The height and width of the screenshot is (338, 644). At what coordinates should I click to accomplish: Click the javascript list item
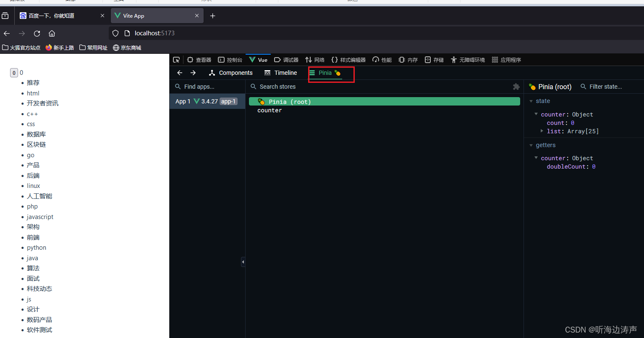coord(40,217)
